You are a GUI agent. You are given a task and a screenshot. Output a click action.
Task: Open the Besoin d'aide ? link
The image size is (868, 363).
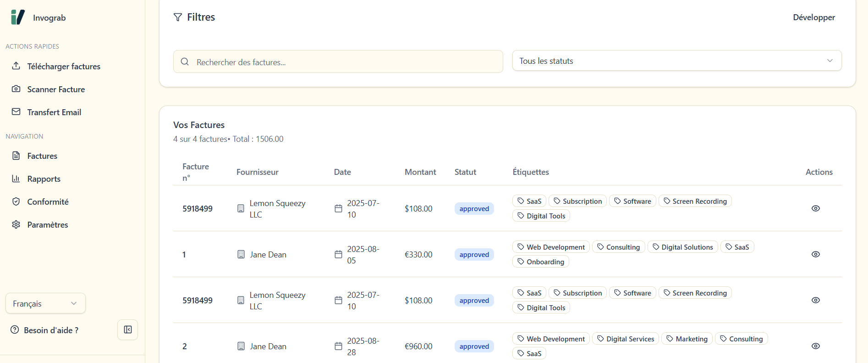tap(51, 330)
